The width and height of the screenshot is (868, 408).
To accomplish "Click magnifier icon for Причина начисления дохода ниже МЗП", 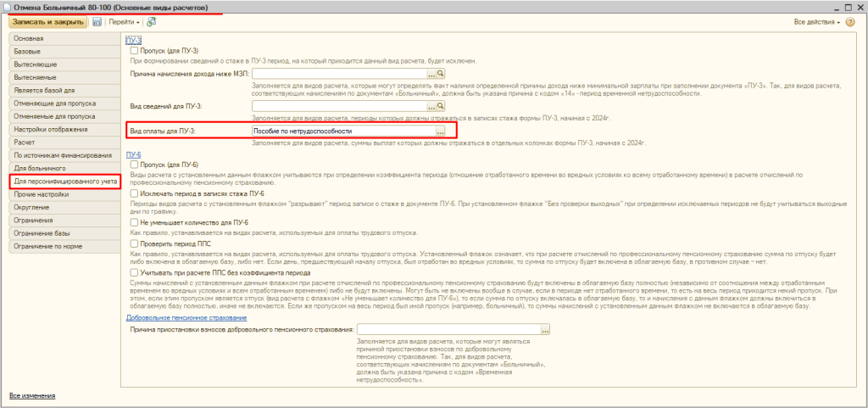I will point(441,75).
